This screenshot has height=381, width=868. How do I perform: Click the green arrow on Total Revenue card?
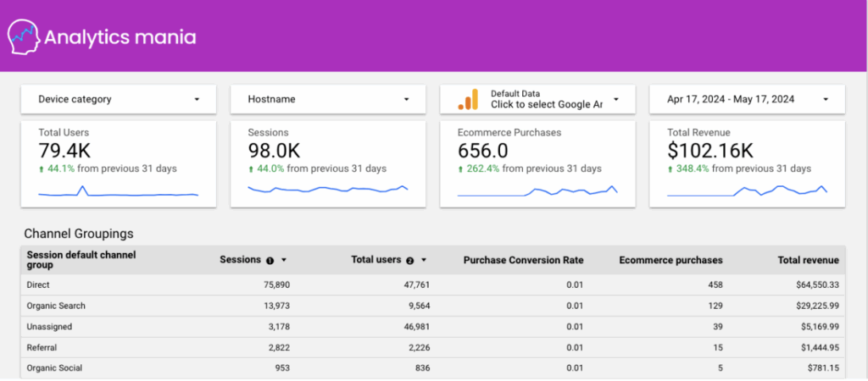[670, 169]
